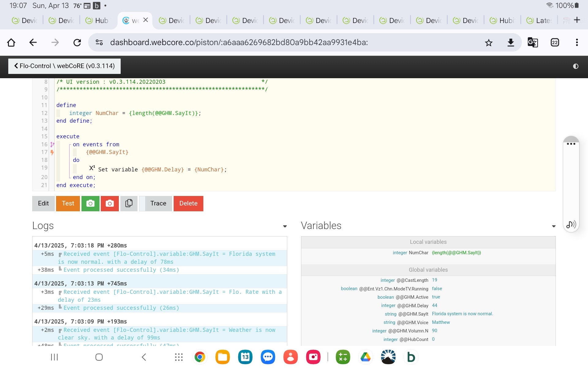
Task: Toggle dark mode contrast icon
Action: point(576,66)
